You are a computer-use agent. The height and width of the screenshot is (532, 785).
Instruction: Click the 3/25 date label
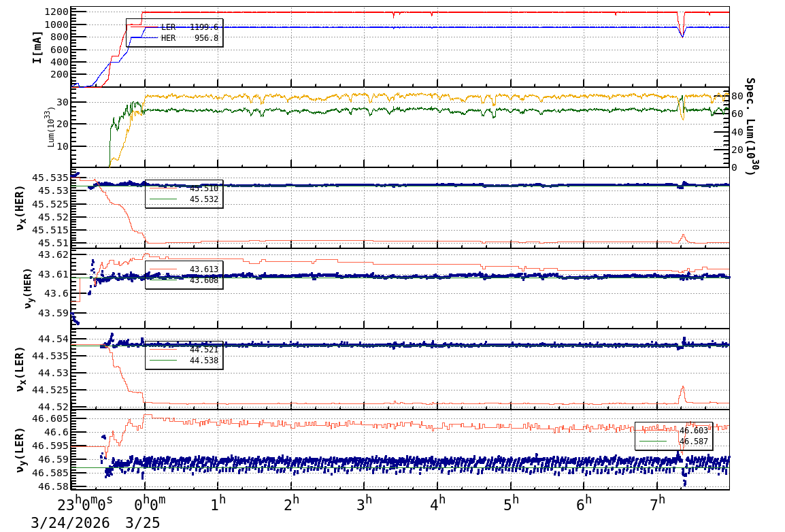tap(143, 523)
